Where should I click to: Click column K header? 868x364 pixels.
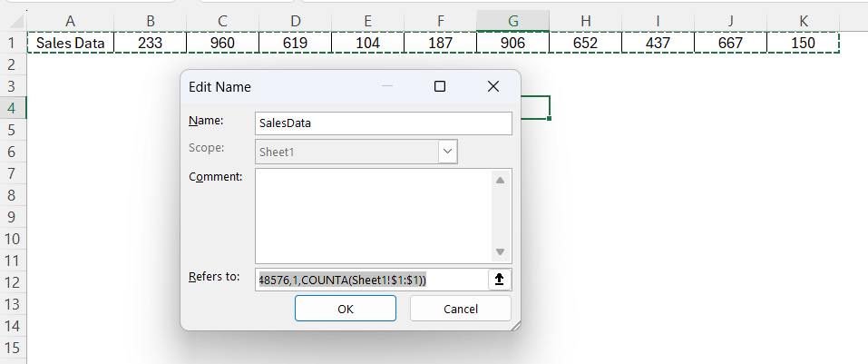click(x=803, y=21)
